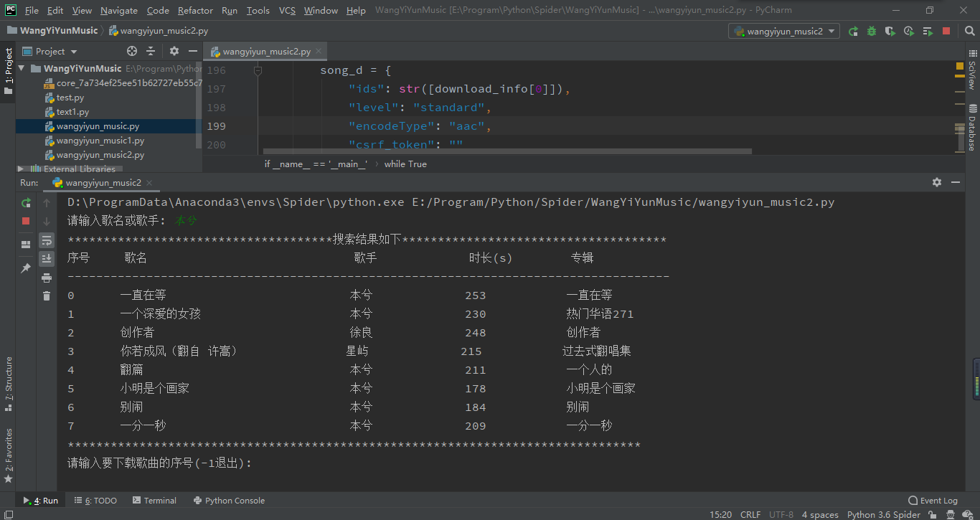Start debugging with the green bug icon
The height and width of the screenshot is (520, 980).
click(872, 32)
